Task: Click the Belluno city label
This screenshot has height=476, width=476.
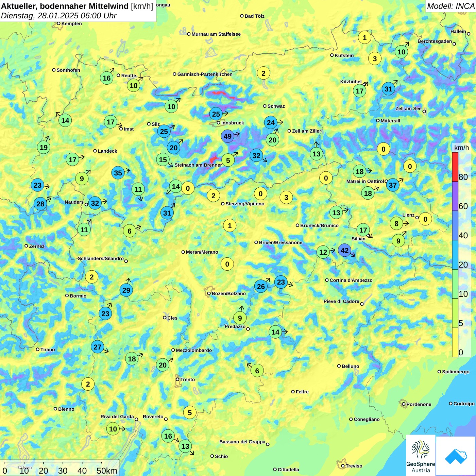Action: pos(350,366)
